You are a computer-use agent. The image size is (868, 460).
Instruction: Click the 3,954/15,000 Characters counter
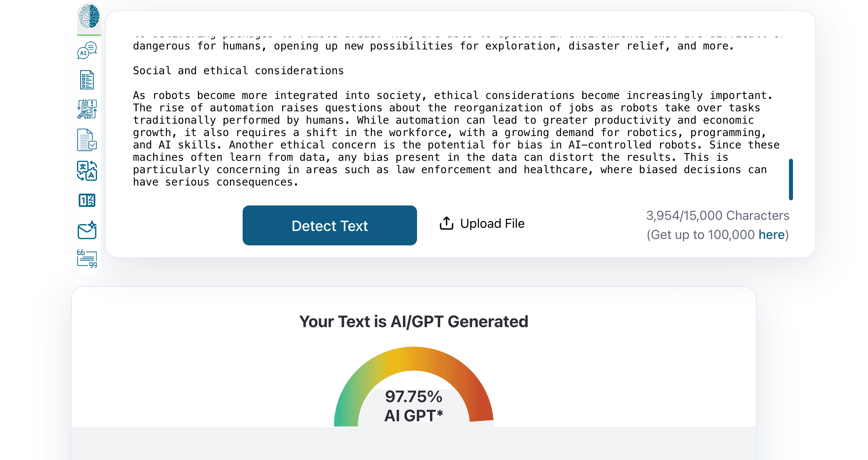pyautogui.click(x=718, y=215)
